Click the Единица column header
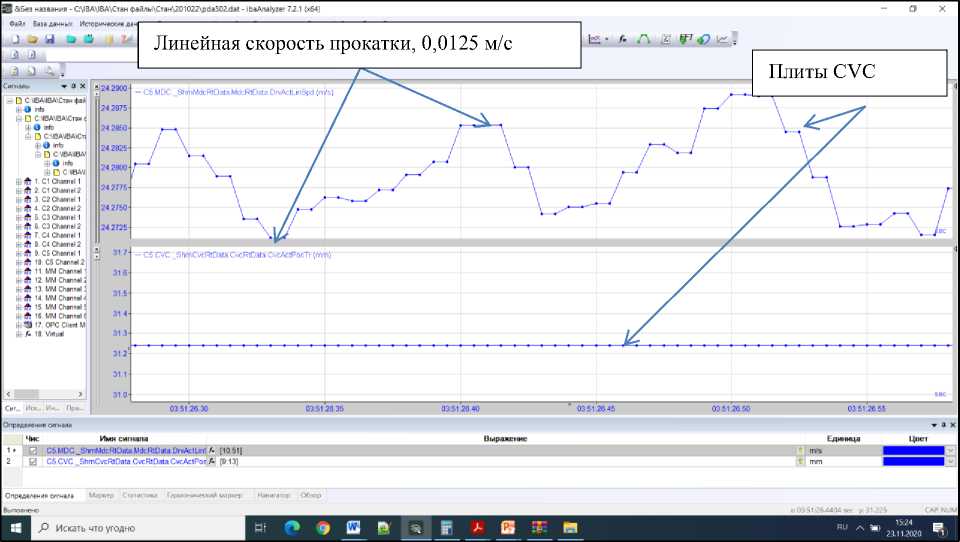This screenshot has height=542, width=960. [x=843, y=438]
